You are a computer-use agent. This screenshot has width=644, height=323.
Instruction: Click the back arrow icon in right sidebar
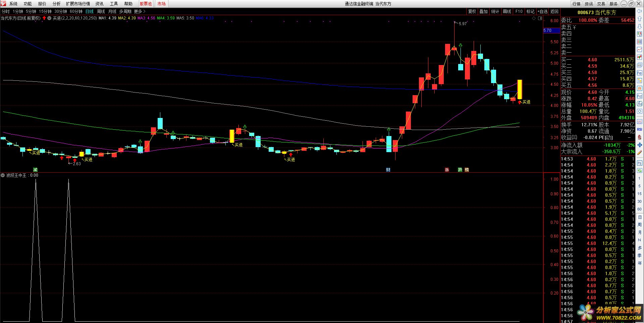(640, 11)
